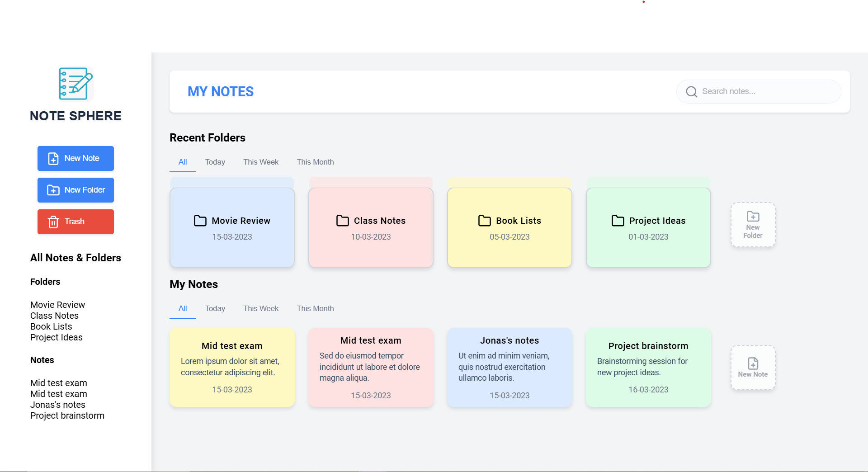Click the search magnifier icon
Image resolution: width=868 pixels, height=472 pixels.
691,92
